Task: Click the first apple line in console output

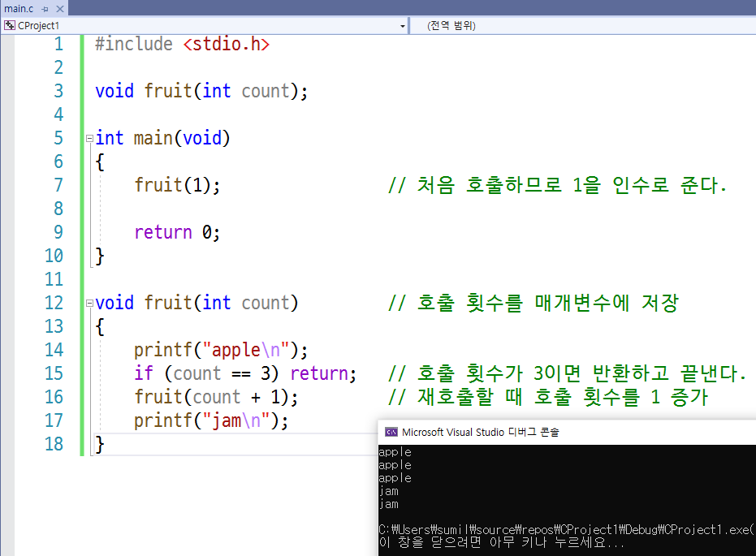Action: click(x=395, y=452)
